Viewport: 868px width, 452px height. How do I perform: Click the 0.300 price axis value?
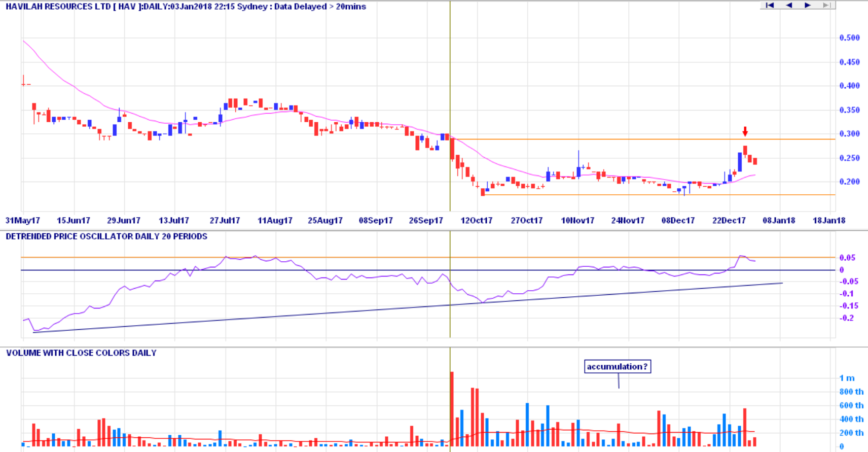click(849, 134)
